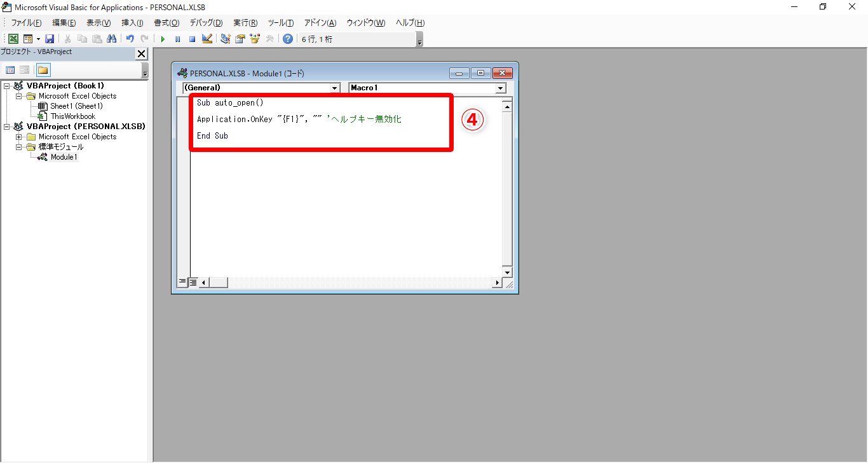Switch to Full Module View button
The image size is (868, 463).
click(193, 282)
